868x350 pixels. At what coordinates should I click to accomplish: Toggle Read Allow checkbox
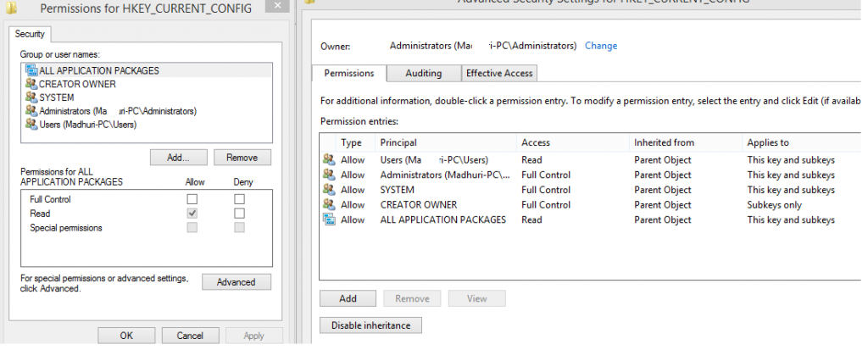tap(192, 214)
